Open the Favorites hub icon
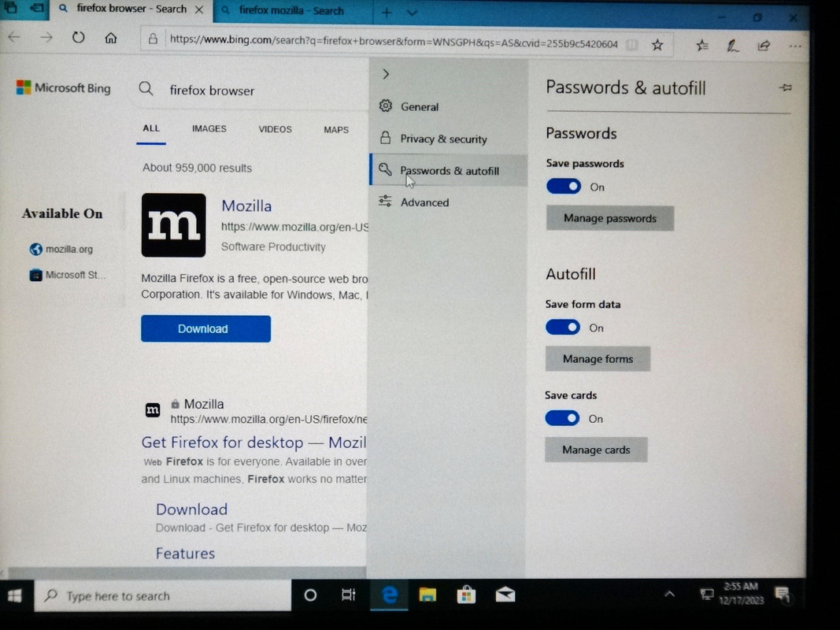Image resolution: width=840 pixels, height=630 pixels. 702,46
